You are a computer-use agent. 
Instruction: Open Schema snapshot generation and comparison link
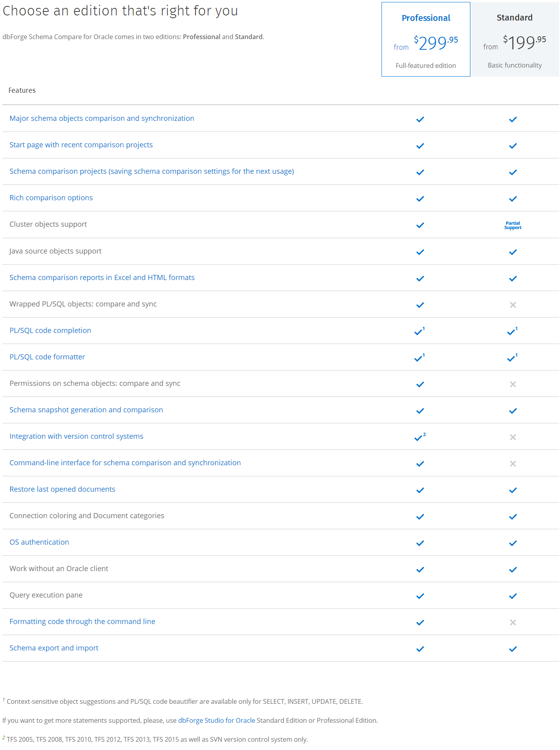click(x=86, y=410)
